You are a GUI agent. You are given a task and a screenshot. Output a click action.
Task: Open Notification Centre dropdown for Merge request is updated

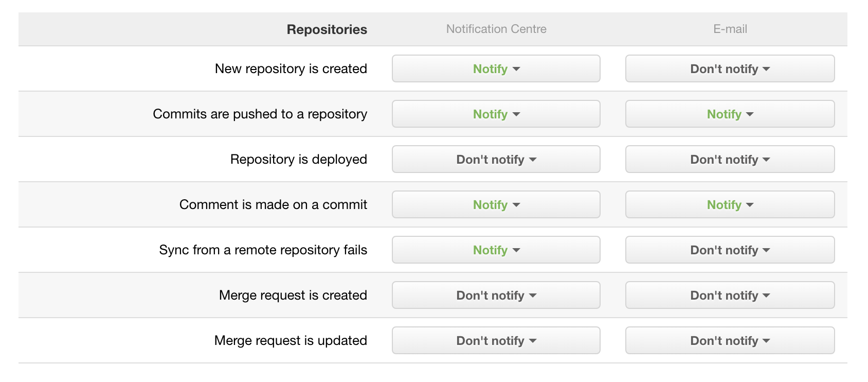496,340
